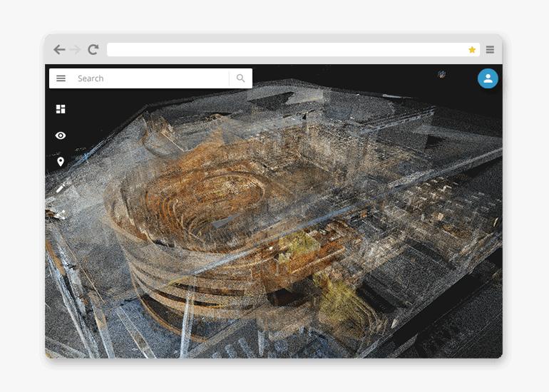The image size is (549, 392).
Task: Click the browser forward arrow
Action: [x=75, y=50]
